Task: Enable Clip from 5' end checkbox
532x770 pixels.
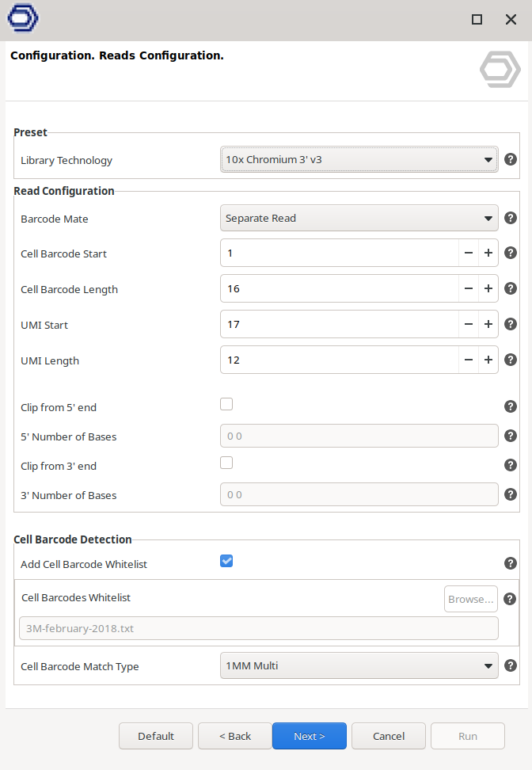Action: pyautogui.click(x=226, y=404)
